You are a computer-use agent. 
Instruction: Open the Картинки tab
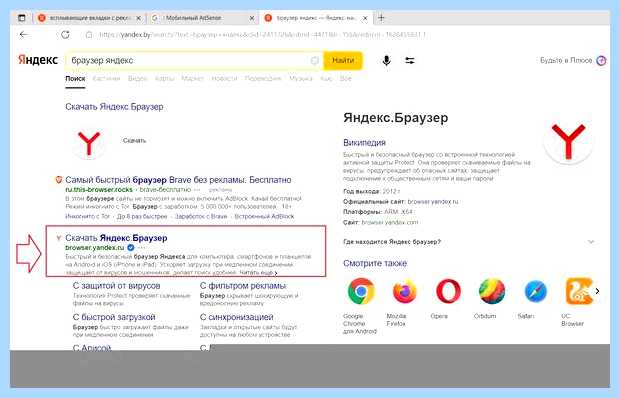coord(106,79)
